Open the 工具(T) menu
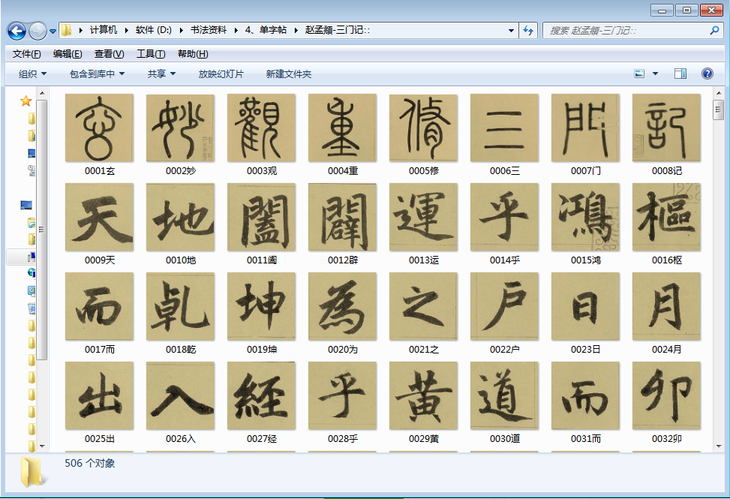This screenshot has height=499, width=730. point(151,54)
